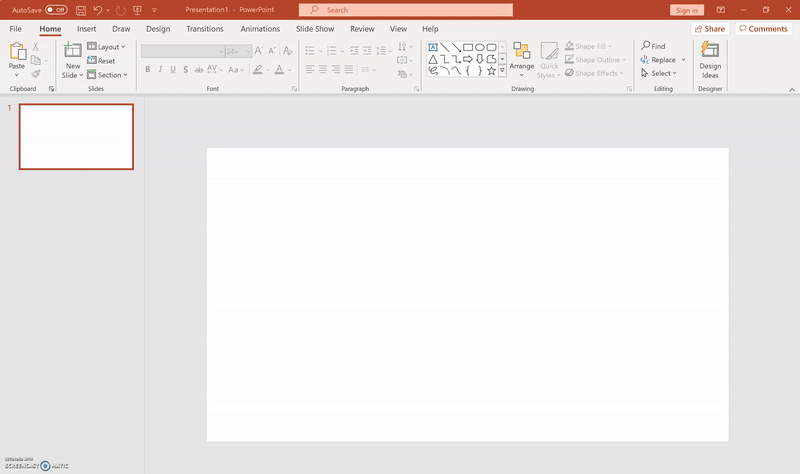Switch to the Animations tab
The height and width of the screenshot is (474, 800).
click(x=260, y=29)
